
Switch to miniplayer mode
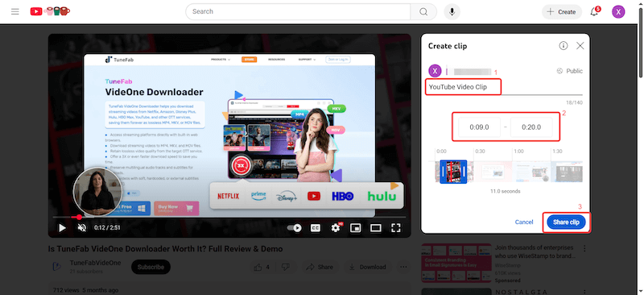pos(355,227)
